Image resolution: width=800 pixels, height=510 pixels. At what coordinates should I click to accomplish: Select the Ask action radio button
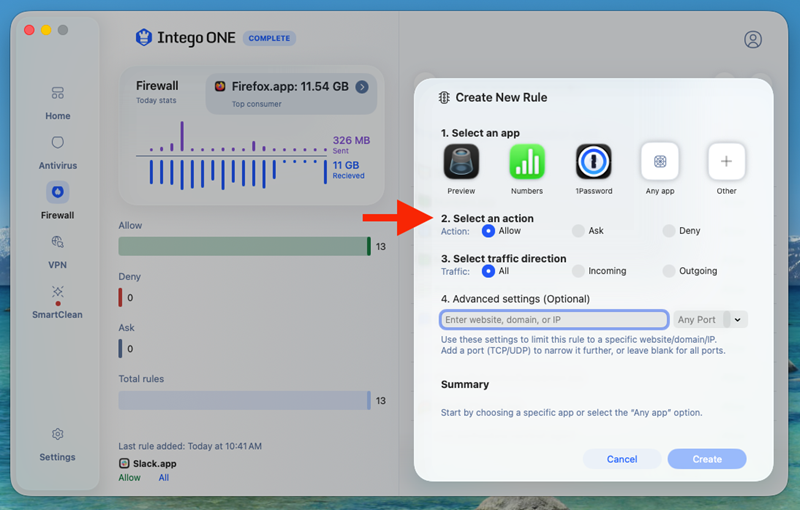click(578, 231)
